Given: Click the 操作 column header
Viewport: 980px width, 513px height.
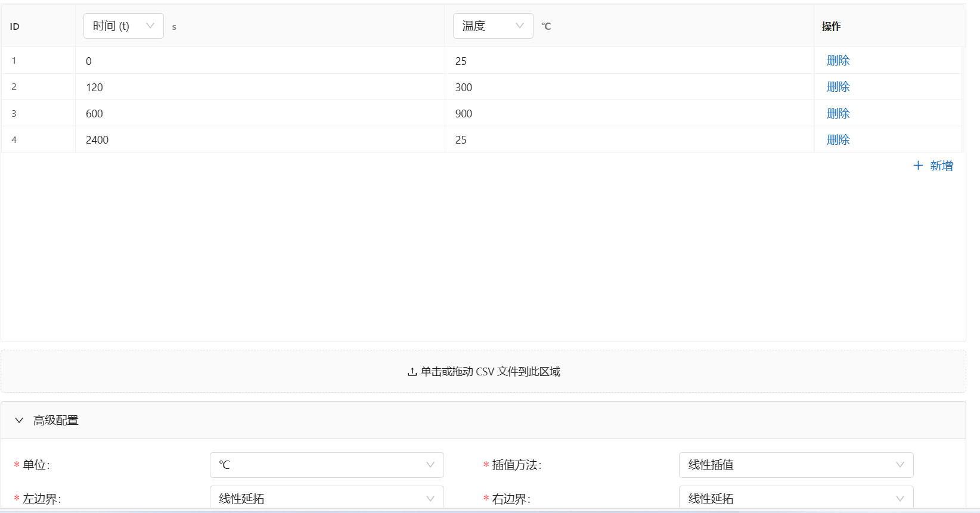Looking at the screenshot, I should pos(889,26).
